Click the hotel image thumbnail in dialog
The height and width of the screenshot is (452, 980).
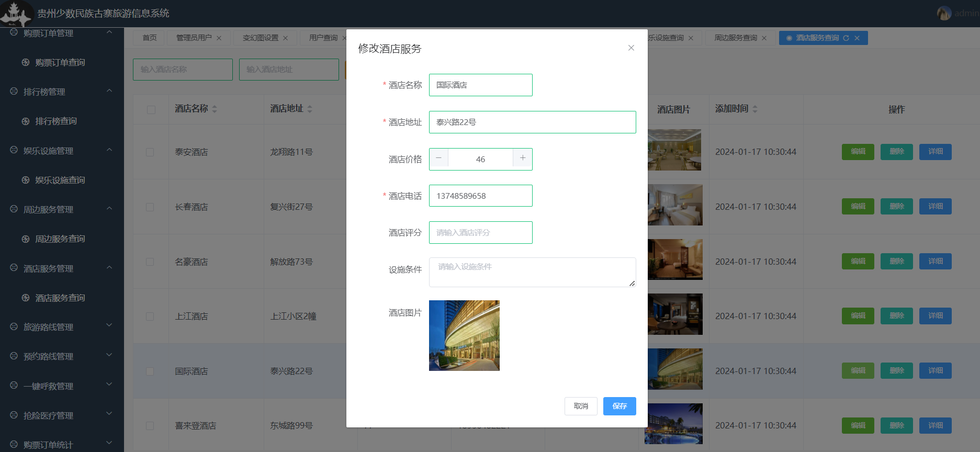click(464, 335)
